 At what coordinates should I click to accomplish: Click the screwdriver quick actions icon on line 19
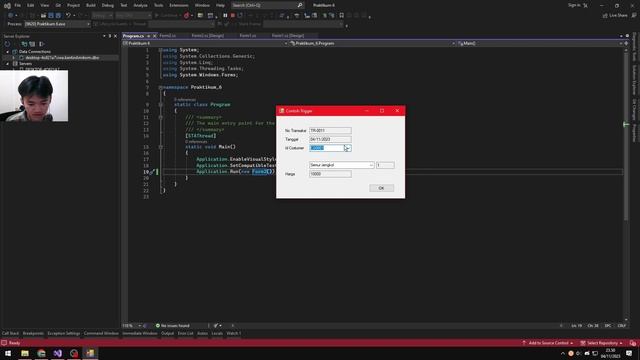coord(152,172)
